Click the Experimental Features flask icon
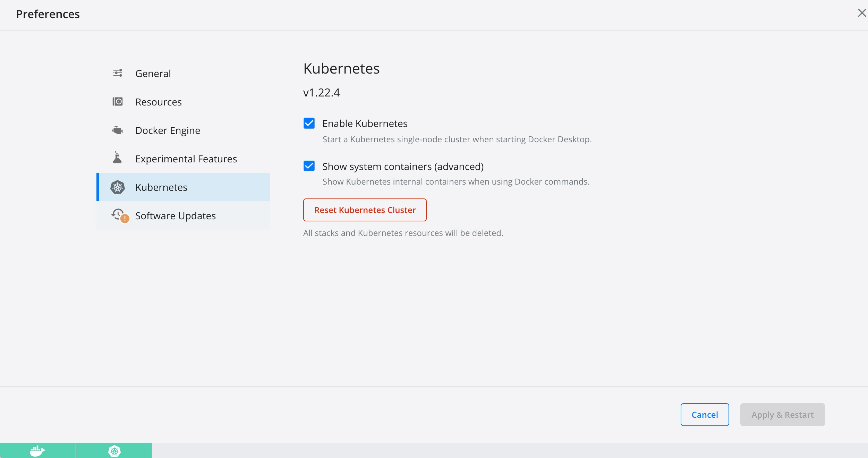868x458 pixels. click(117, 158)
